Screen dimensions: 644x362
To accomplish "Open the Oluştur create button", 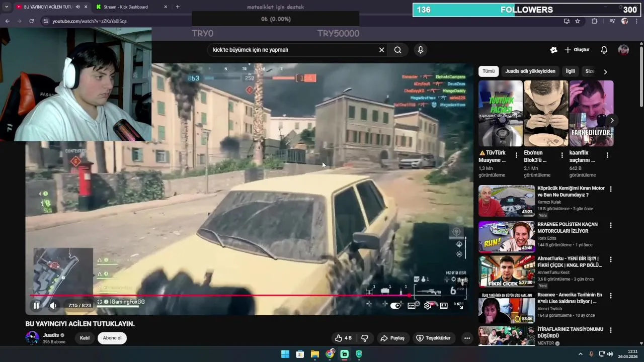I will tap(577, 50).
